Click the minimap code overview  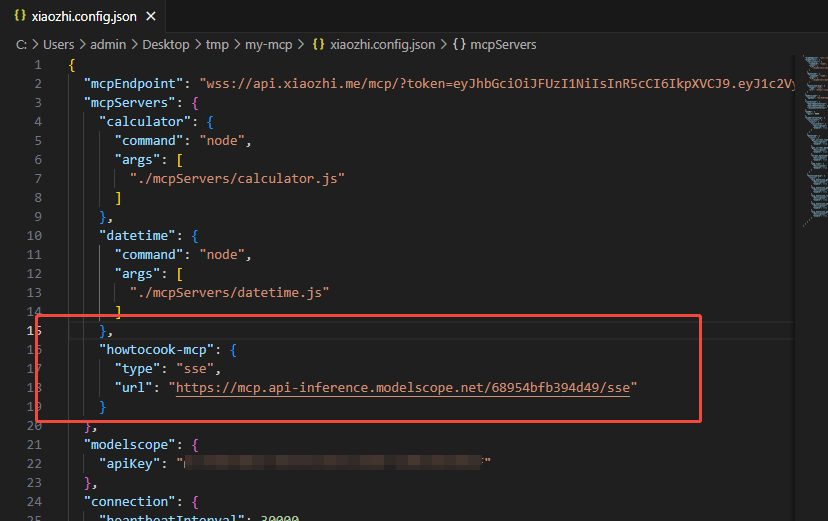point(815,140)
